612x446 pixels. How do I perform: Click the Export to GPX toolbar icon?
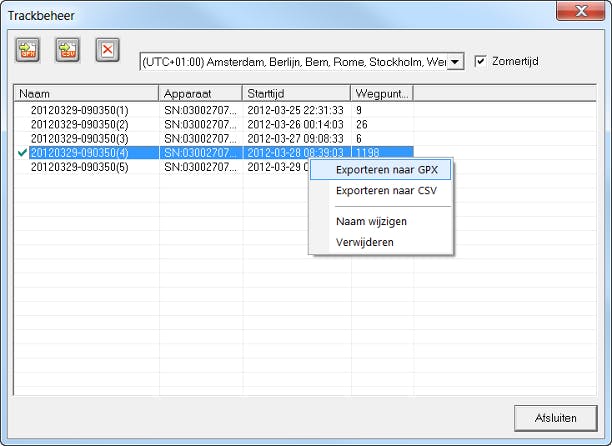28,50
